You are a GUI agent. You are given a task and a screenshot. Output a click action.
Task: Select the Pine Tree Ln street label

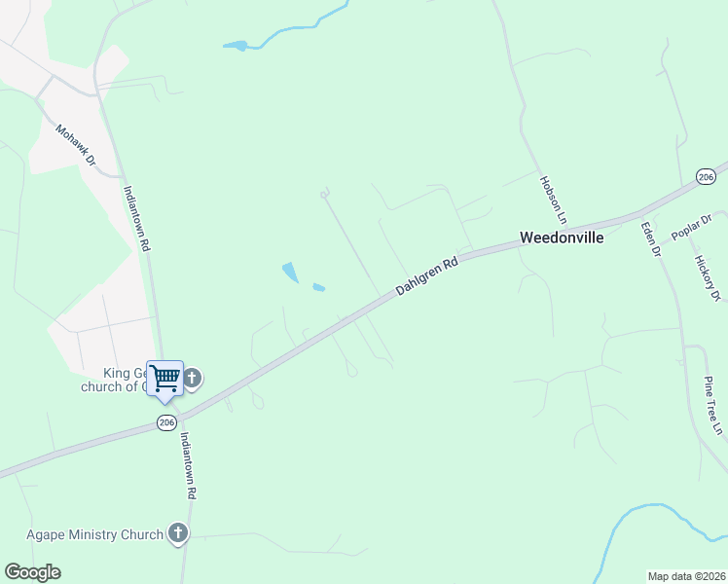pyautogui.click(x=713, y=406)
